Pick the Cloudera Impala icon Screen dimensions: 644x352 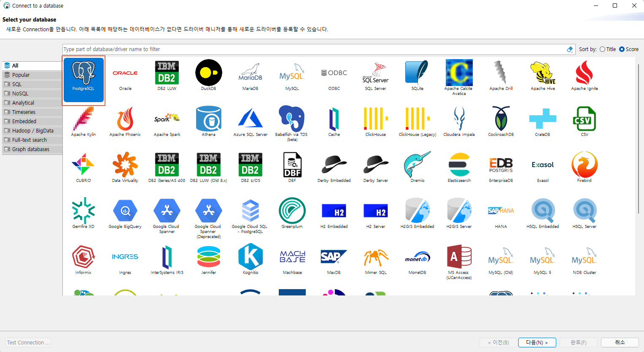click(459, 122)
